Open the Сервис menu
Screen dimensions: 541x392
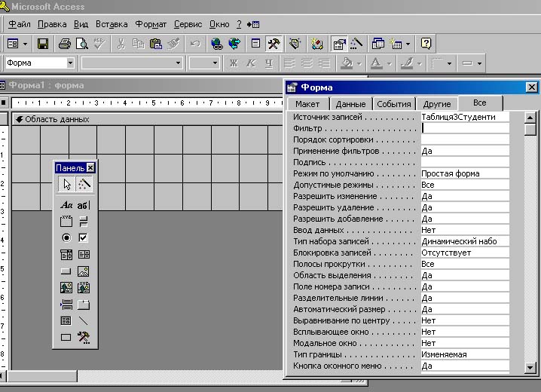point(188,24)
